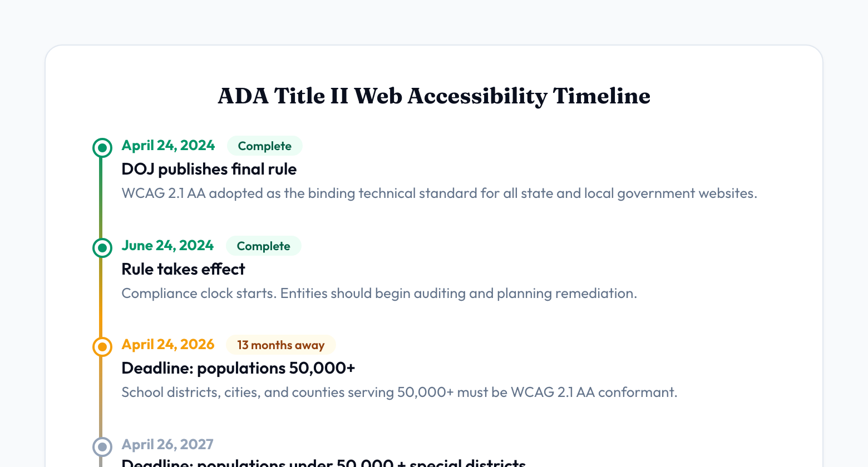Image resolution: width=868 pixels, height=467 pixels.
Task: Open the 'DOJ publishes final rule' heading
Action: pos(209,169)
